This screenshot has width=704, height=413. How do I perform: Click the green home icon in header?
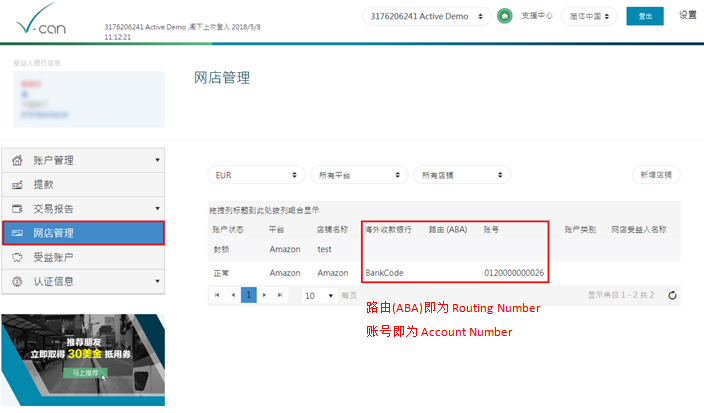(505, 16)
